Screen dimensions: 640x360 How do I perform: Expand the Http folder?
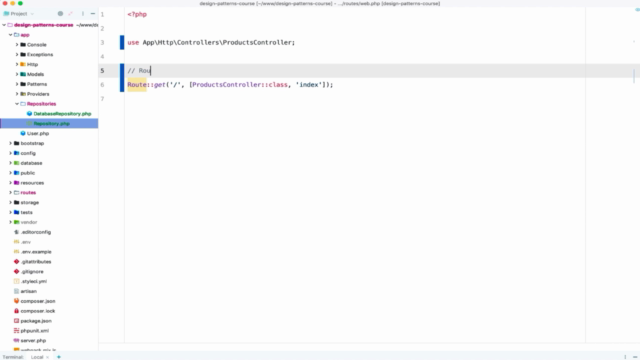[x=17, y=64]
